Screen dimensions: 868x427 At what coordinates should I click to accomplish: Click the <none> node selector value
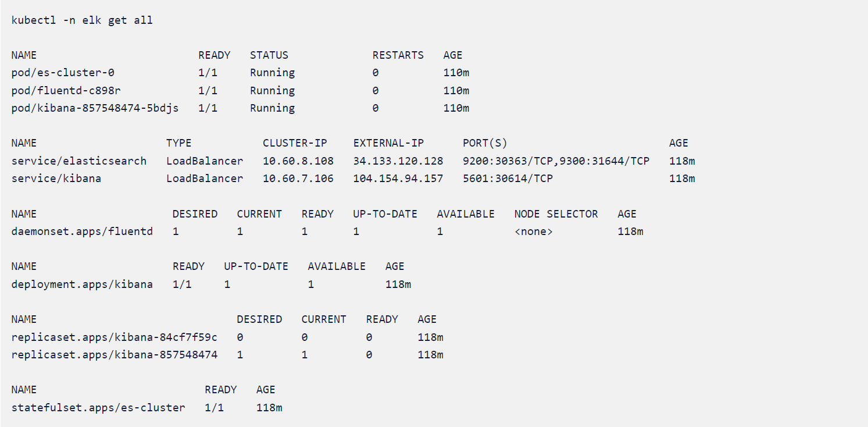click(534, 232)
